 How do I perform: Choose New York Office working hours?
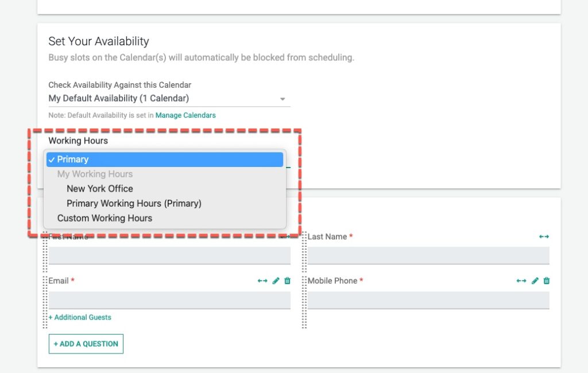click(x=100, y=189)
